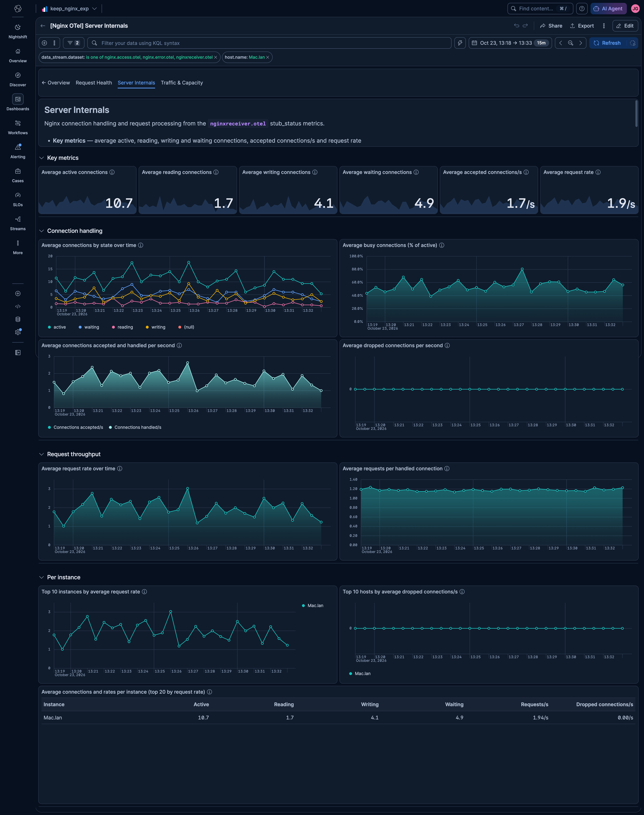Viewport: 644px width, 815px height.
Task: Remove the host.name Mac.lan filter
Action: point(268,57)
